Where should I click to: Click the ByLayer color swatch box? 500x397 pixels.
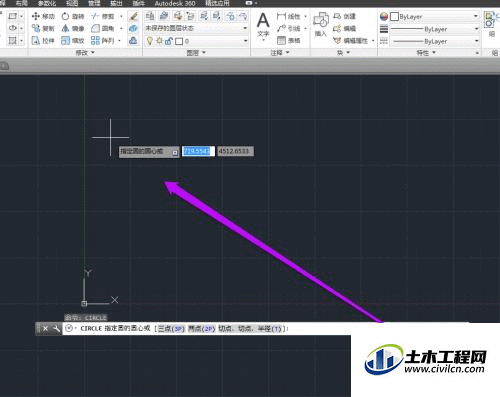point(394,16)
